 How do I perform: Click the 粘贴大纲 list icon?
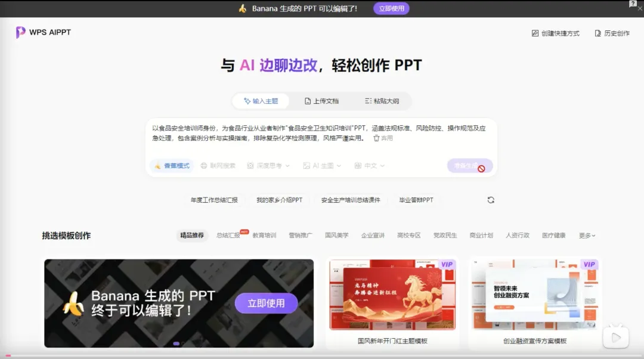coord(368,101)
